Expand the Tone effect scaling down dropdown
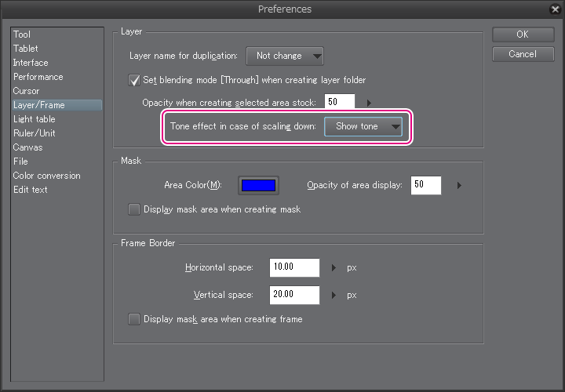This screenshot has height=392, width=565. [363, 127]
